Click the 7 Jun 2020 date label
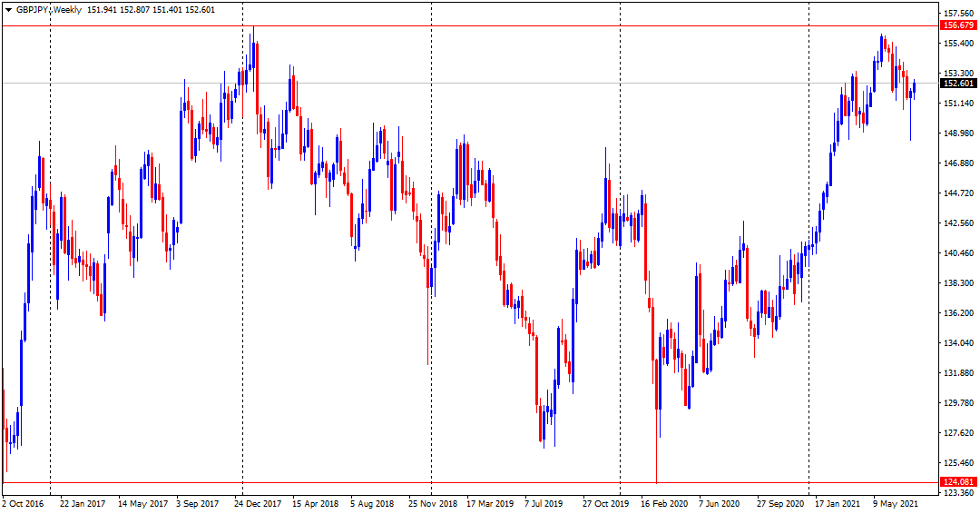 [719, 503]
